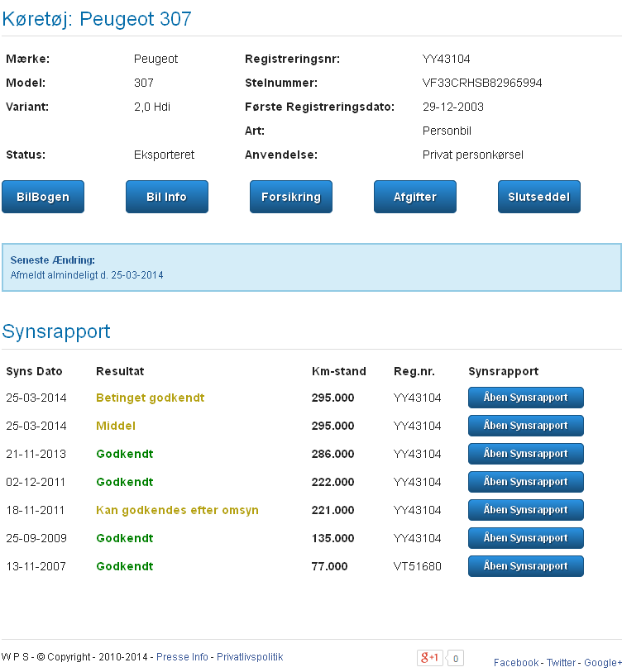This screenshot has height=672, width=622.
Task: Click the Status value Eksporteret
Action: tap(164, 155)
